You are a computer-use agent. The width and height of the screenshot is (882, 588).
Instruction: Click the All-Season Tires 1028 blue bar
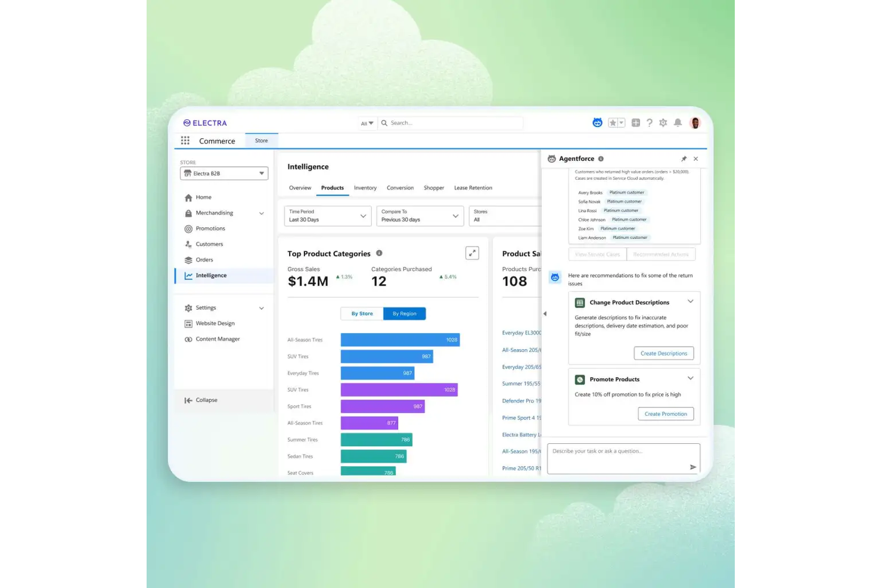[400, 340]
